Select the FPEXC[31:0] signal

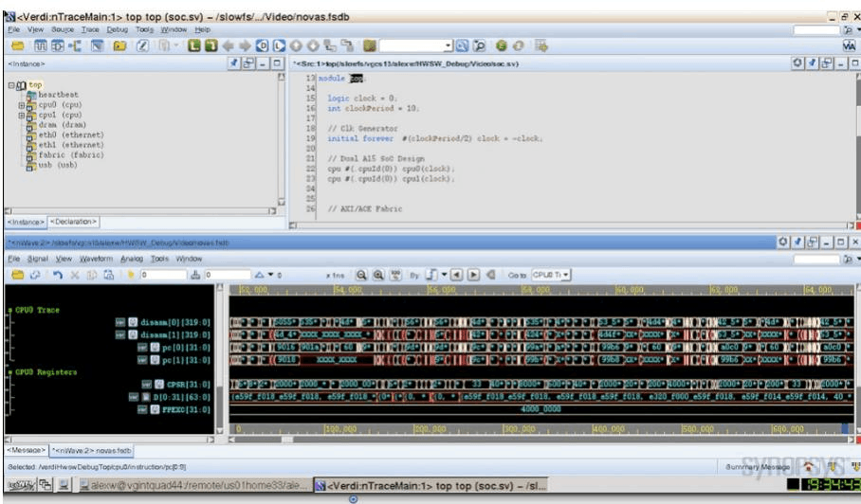tap(186, 409)
